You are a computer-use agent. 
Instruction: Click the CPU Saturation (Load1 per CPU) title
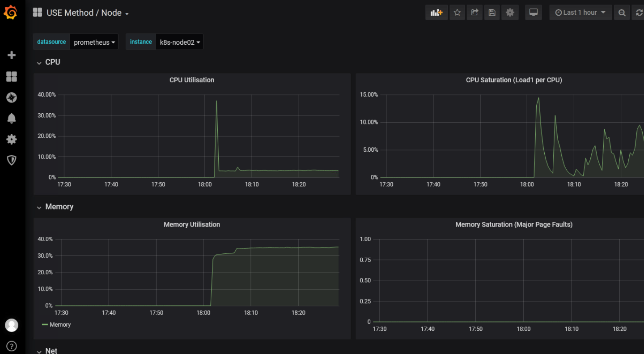coord(514,80)
